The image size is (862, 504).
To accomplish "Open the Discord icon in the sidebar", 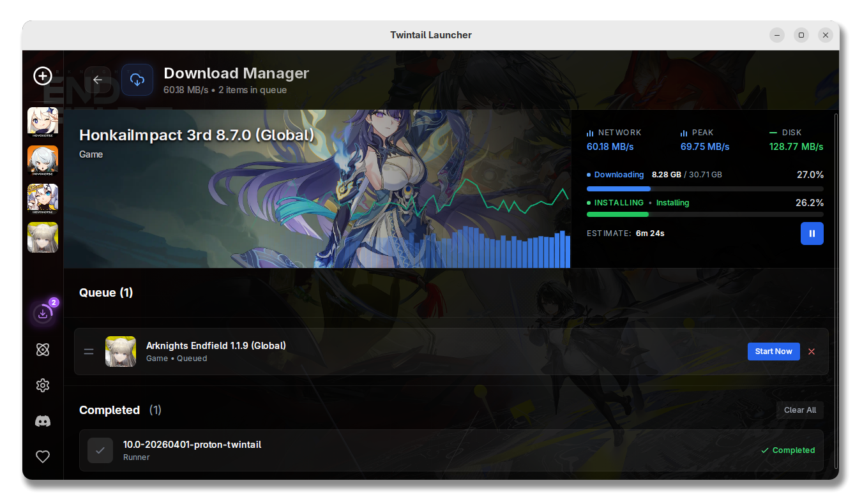I will (43, 421).
